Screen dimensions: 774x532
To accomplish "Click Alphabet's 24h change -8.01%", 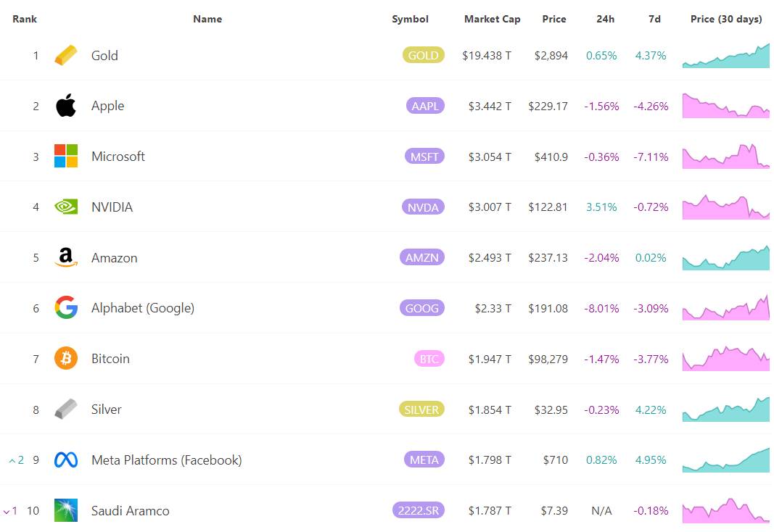I will 601,309.
